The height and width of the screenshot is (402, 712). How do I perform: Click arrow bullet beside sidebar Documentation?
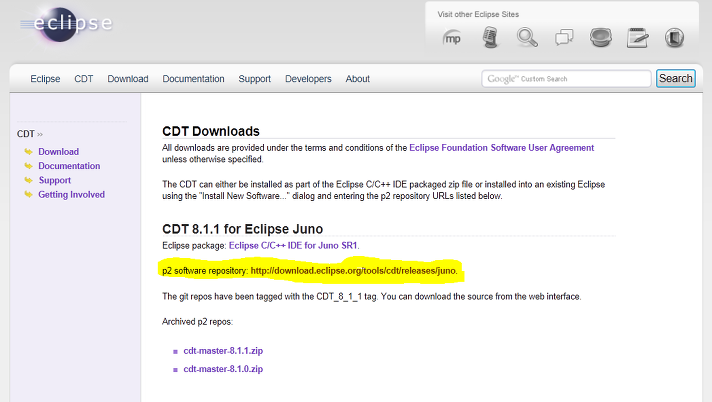pyautogui.click(x=28, y=166)
